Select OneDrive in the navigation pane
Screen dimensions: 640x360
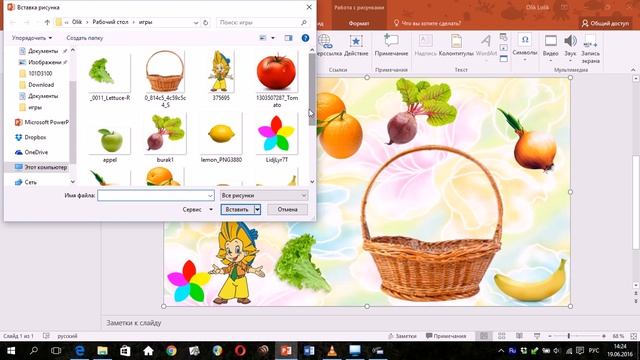point(32,152)
